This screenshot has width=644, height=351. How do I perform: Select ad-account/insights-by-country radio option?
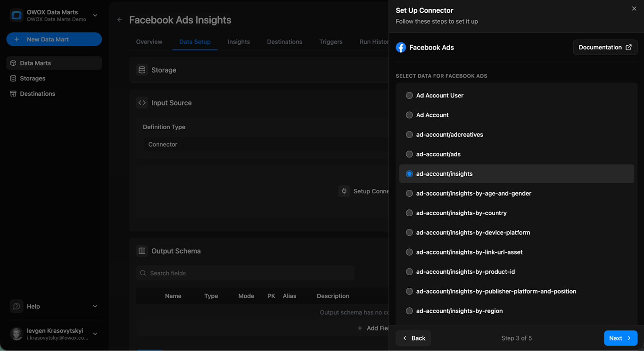click(x=409, y=213)
